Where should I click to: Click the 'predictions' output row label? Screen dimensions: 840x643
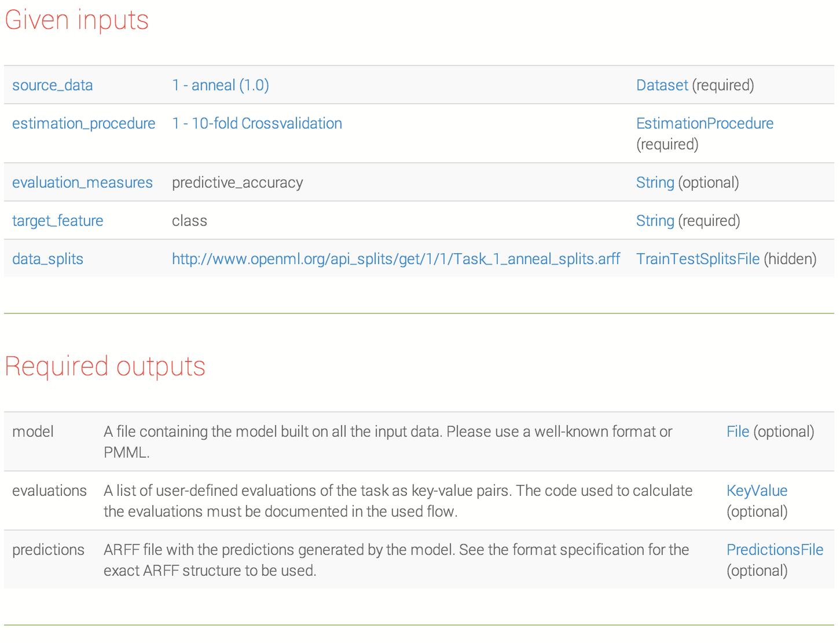[48, 550]
